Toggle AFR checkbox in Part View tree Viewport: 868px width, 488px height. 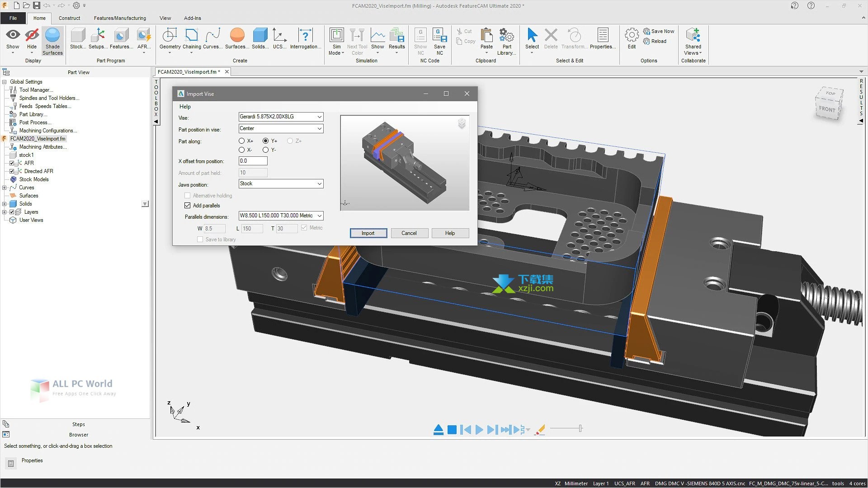12,163
